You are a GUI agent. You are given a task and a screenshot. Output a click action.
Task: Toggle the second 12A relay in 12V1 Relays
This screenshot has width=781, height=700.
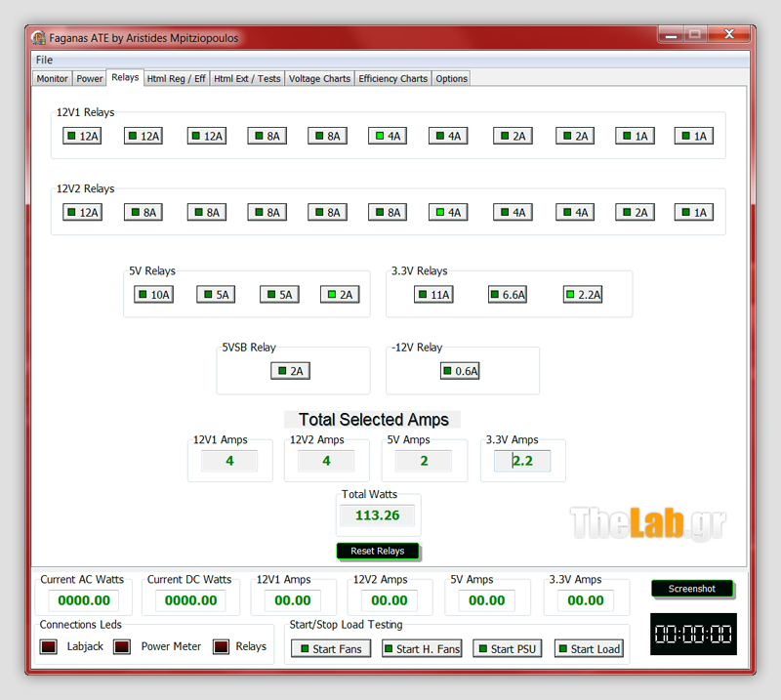coord(144,136)
